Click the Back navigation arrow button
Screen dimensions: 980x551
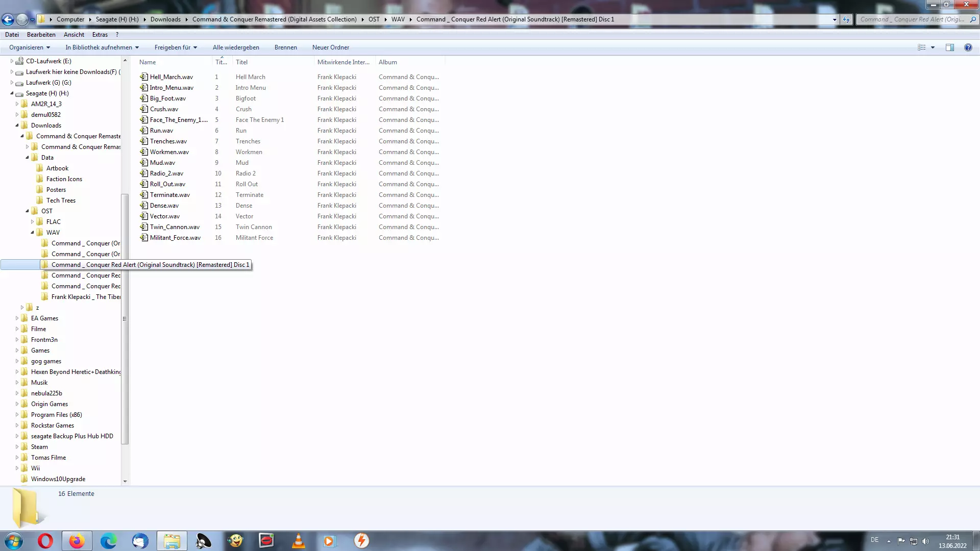click(x=8, y=19)
